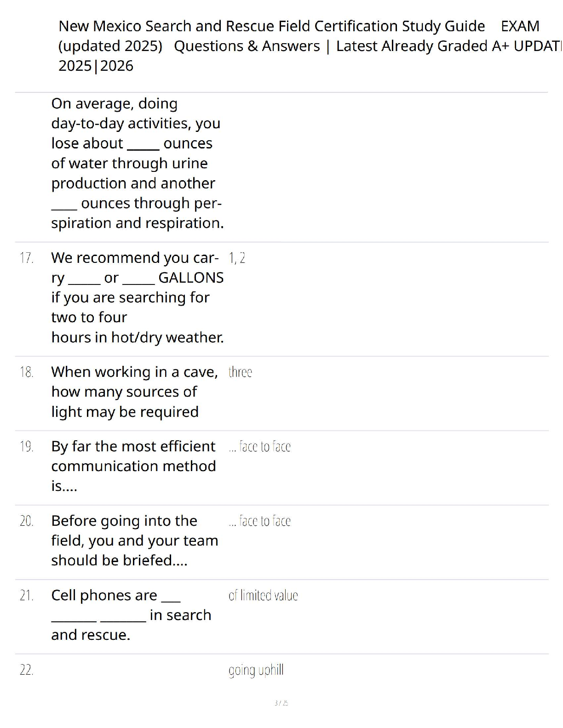Select question number 21
Screen dimensions: 563x728
coord(27,595)
